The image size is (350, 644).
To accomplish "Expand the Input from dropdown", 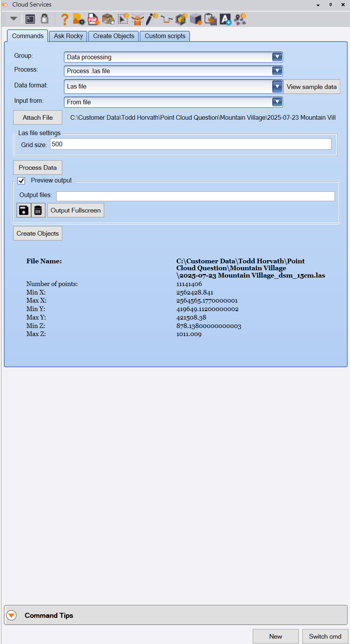I will pos(277,102).
